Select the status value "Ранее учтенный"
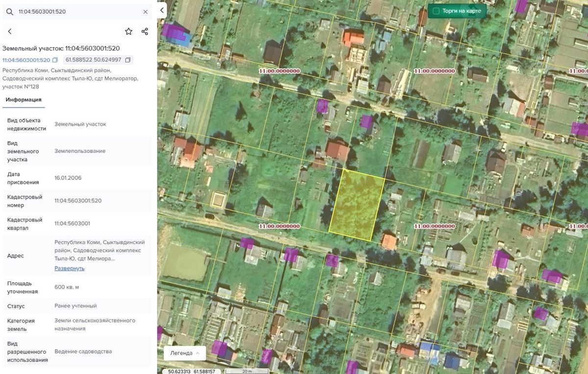Image resolution: width=588 pixels, height=374 pixels. [x=75, y=306]
